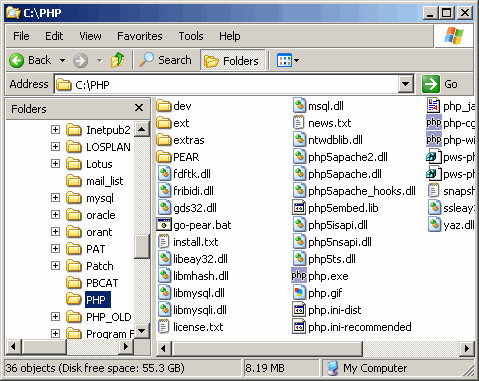Screen dimensions: 479x381
Task: Toggle the Folders pane button
Action: click(233, 60)
